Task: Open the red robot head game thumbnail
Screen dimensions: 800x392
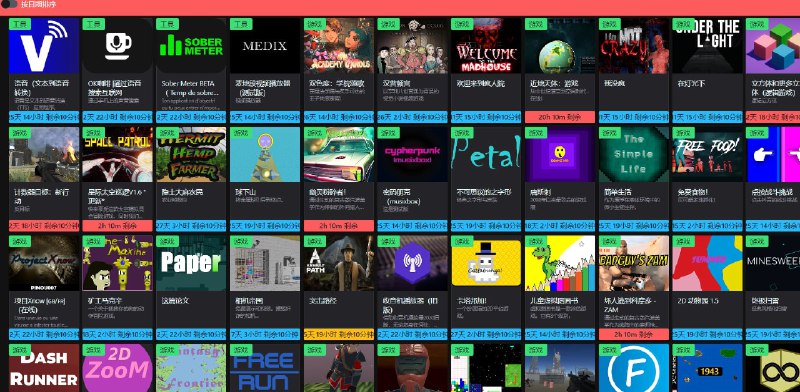Action: 413,368
